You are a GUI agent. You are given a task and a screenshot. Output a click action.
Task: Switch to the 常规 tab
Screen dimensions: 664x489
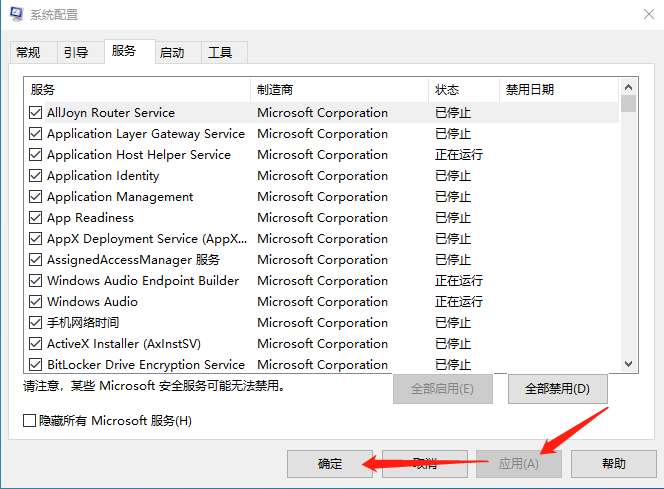(x=28, y=53)
